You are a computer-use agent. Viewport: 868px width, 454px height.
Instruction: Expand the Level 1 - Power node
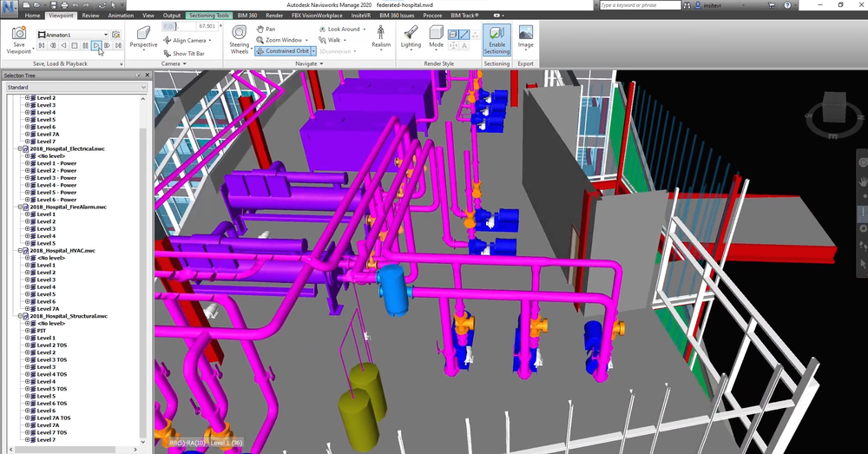(x=27, y=163)
